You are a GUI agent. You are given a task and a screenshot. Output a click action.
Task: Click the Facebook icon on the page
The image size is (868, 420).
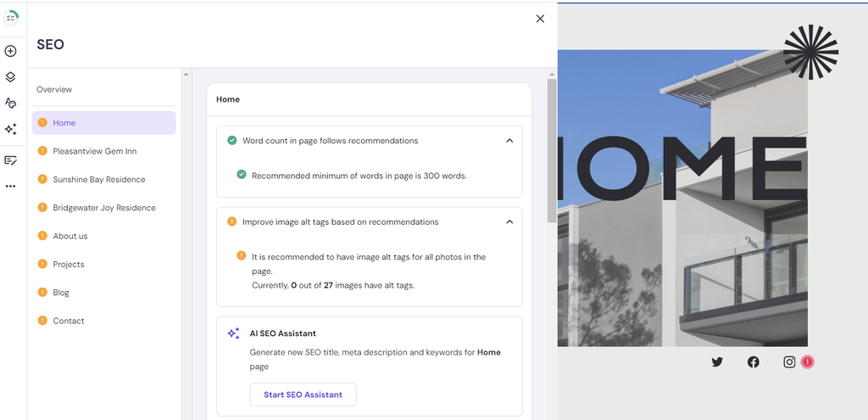click(753, 362)
